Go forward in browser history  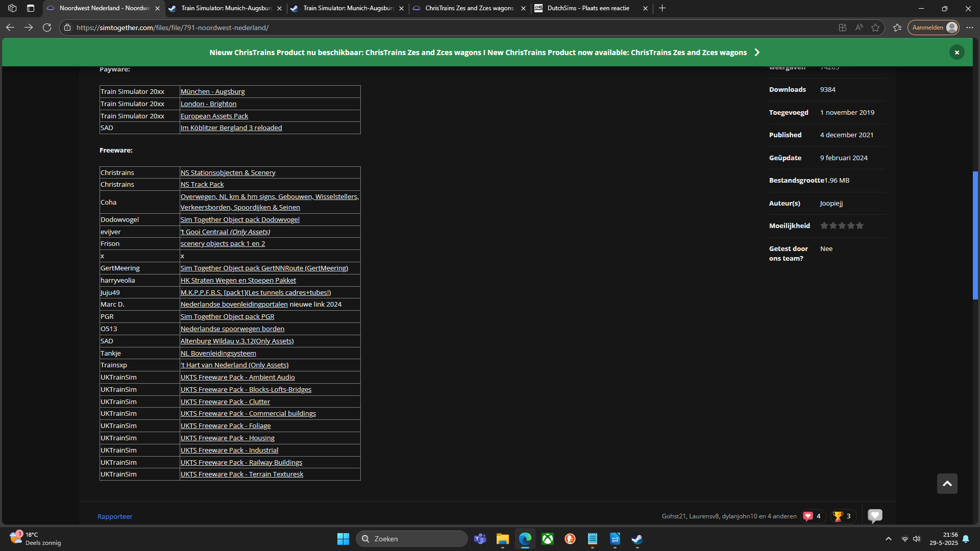click(29, 28)
